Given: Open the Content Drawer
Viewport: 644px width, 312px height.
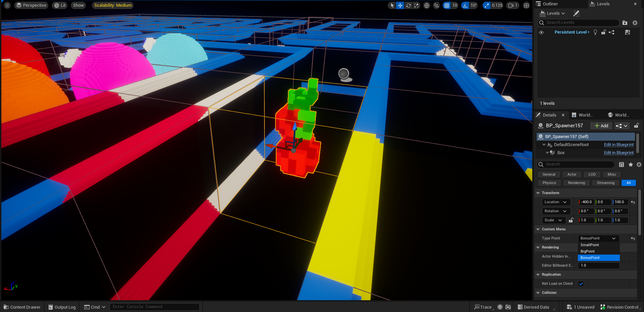Looking at the screenshot, I should click(22, 307).
